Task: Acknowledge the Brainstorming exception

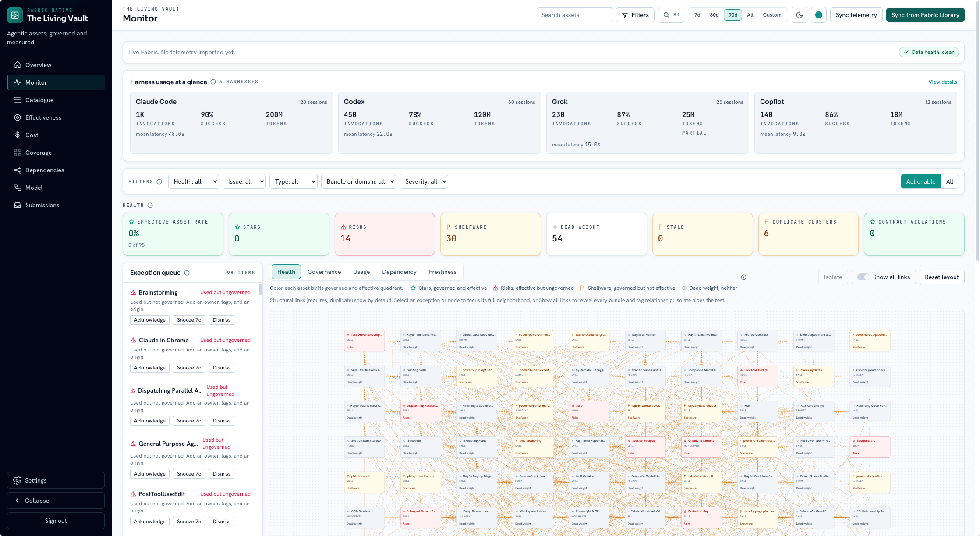Action: (150, 320)
